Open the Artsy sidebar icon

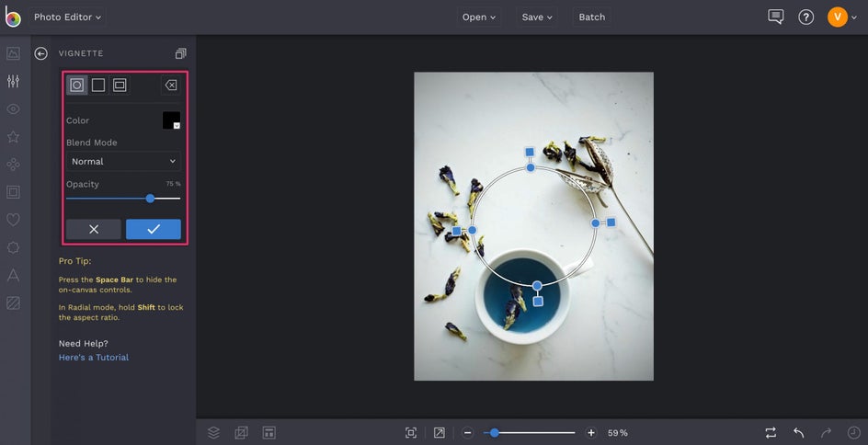13,165
